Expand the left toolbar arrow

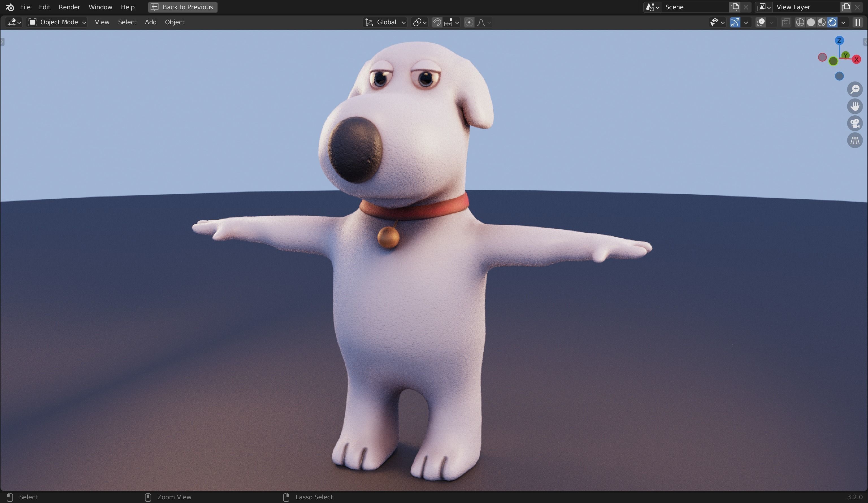[x=2, y=42]
